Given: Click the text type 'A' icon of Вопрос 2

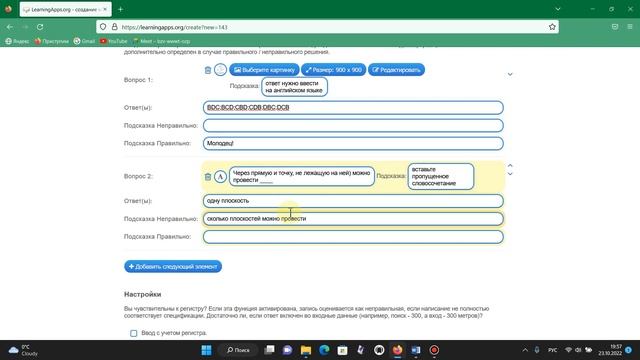Looking at the screenshot, I should point(220,176).
